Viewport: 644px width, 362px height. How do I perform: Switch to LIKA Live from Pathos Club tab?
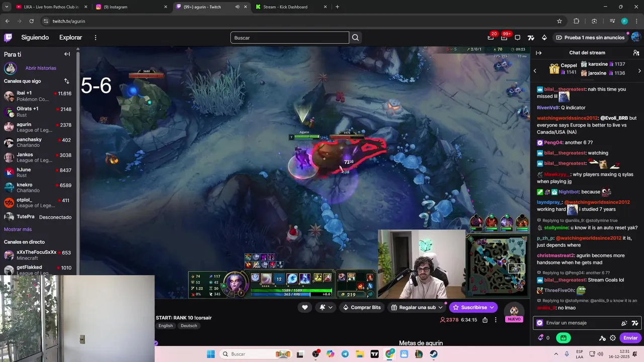[51, 7]
